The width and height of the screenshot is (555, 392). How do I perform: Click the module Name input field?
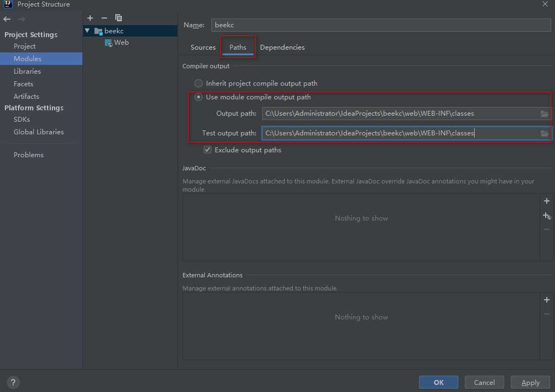pyautogui.click(x=381, y=25)
